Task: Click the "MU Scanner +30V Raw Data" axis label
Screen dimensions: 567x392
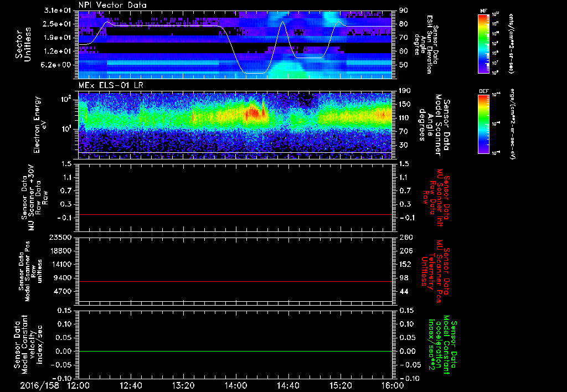Action: coord(34,198)
